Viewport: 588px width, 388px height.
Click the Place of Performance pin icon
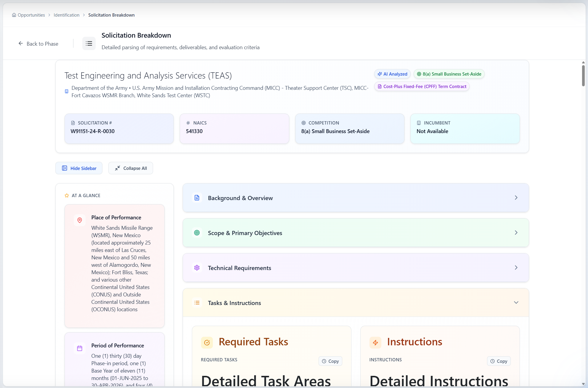[80, 220]
